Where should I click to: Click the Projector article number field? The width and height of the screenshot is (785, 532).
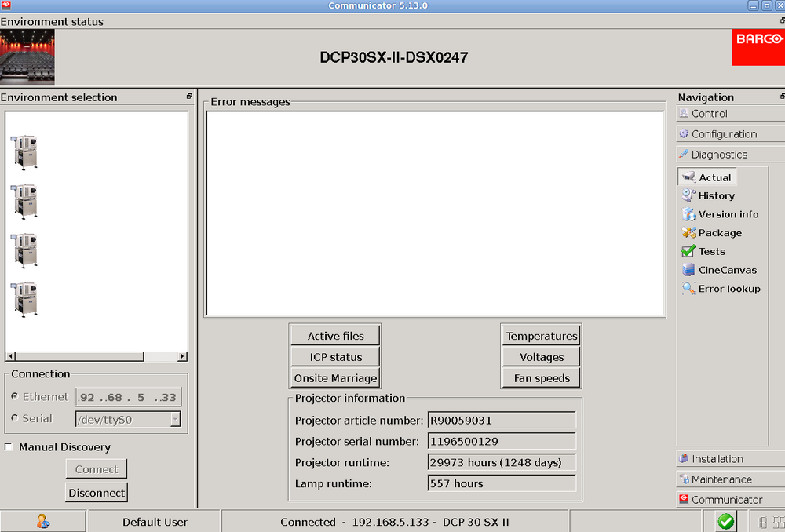[x=502, y=421]
